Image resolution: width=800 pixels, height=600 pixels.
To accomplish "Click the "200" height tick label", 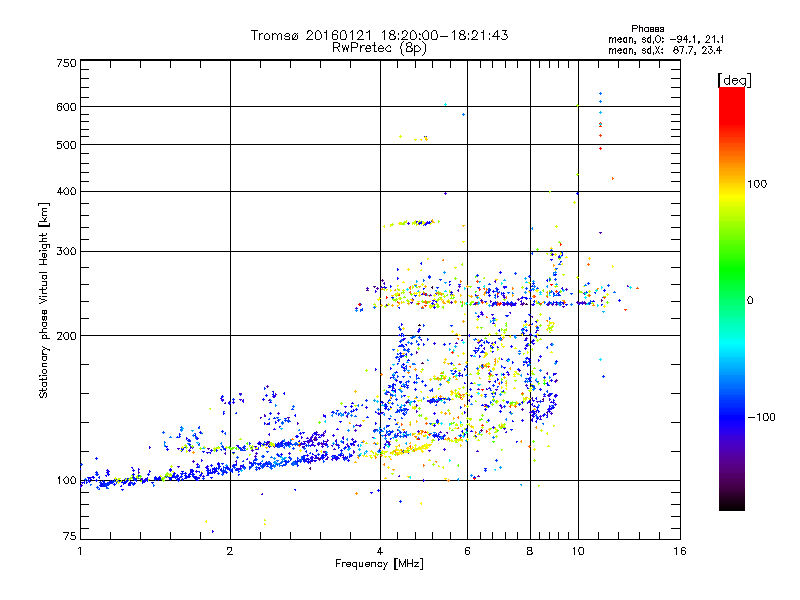I will 66,336.
